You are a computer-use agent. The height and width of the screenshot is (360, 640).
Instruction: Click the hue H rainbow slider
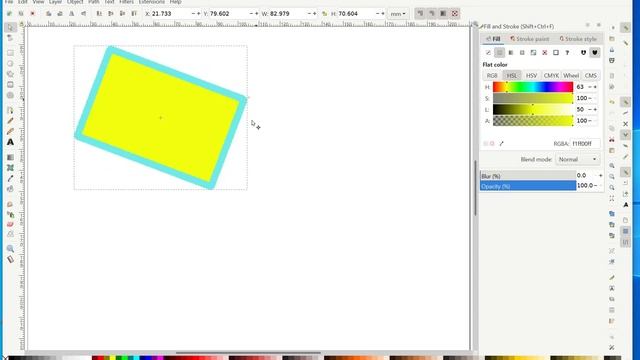coord(533,87)
